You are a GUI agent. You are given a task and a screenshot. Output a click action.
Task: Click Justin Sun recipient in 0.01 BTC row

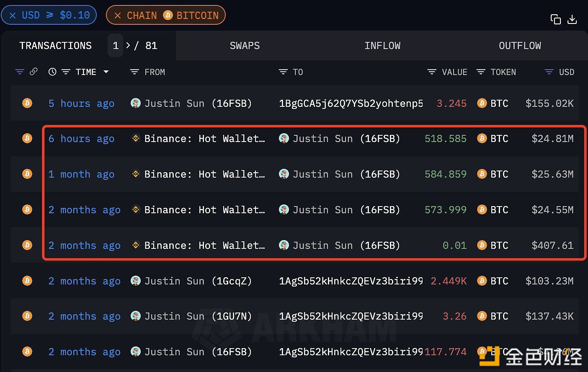[346, 245]
